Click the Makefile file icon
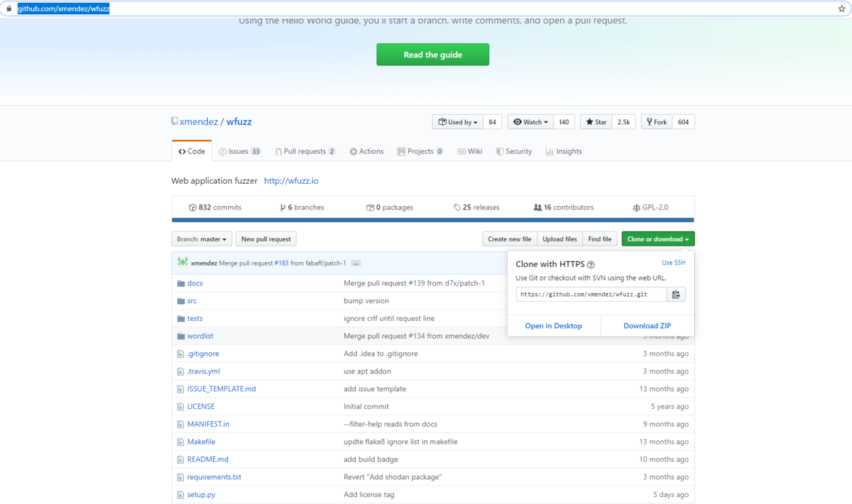The image size is (852, 504). point(180,442)
